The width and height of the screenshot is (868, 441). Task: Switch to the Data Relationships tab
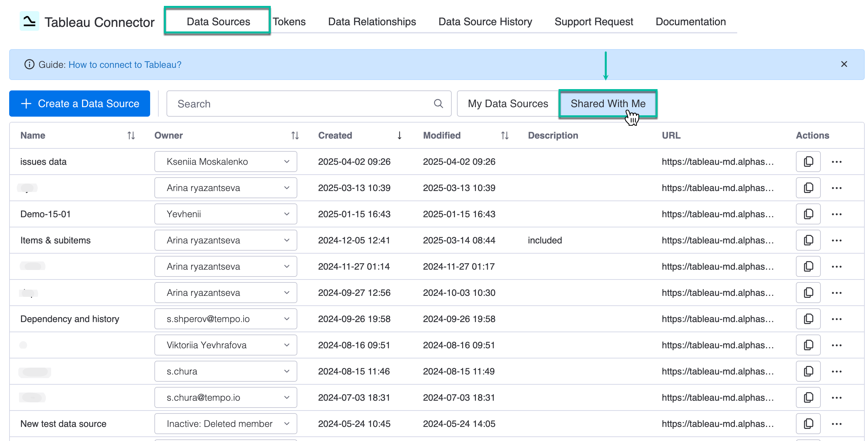point(372,22)
